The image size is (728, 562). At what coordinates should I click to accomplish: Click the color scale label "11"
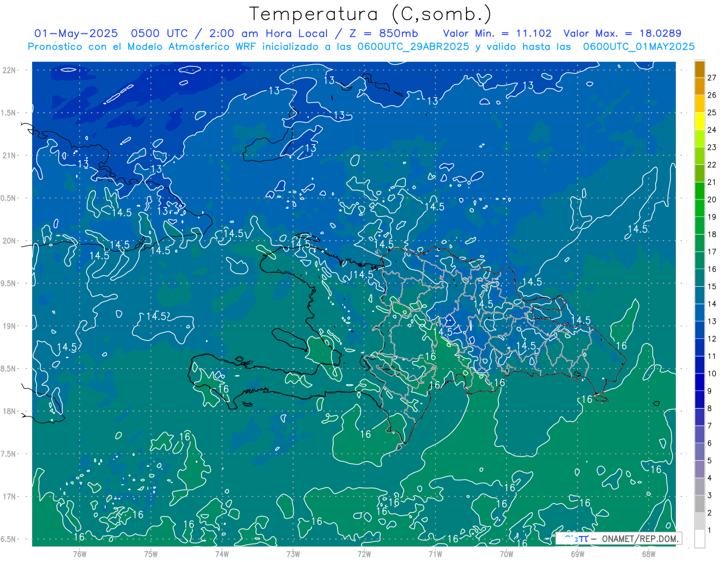(713, 356)
